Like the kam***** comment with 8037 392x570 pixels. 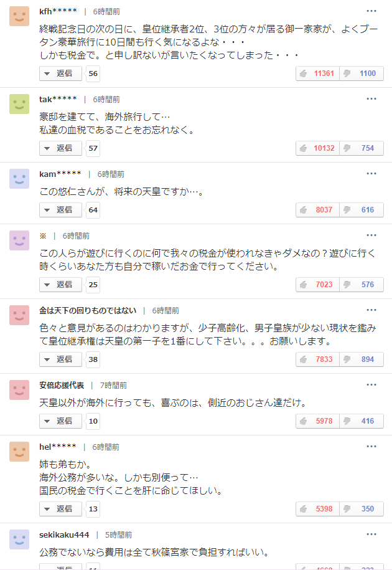point(317,210)
